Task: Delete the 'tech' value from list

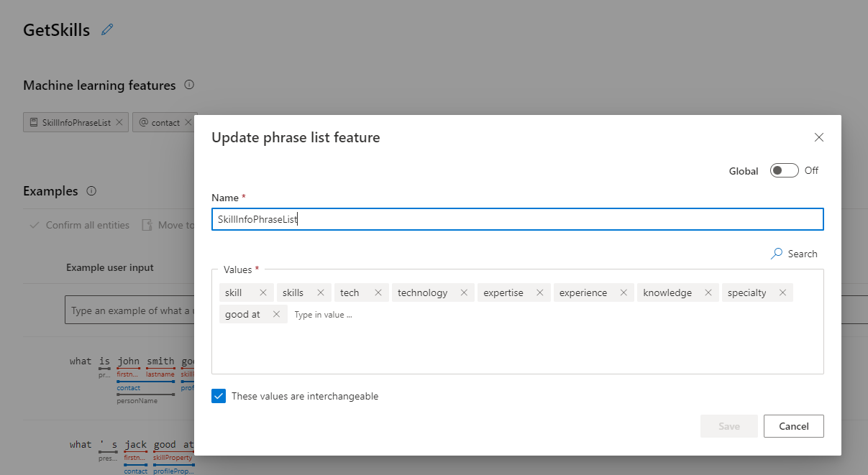Action: [x=378, y=292]
